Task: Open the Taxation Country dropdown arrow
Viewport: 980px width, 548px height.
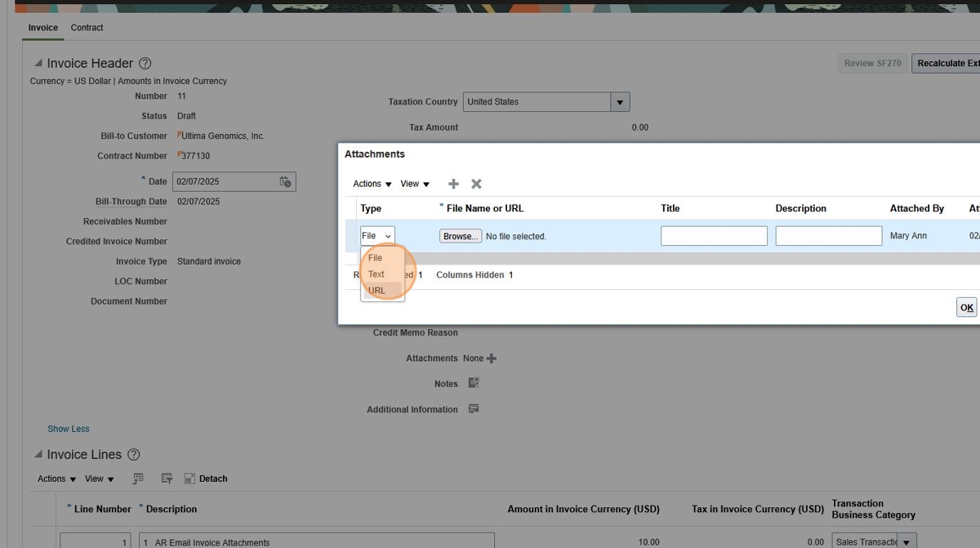Action: [620, 102]
